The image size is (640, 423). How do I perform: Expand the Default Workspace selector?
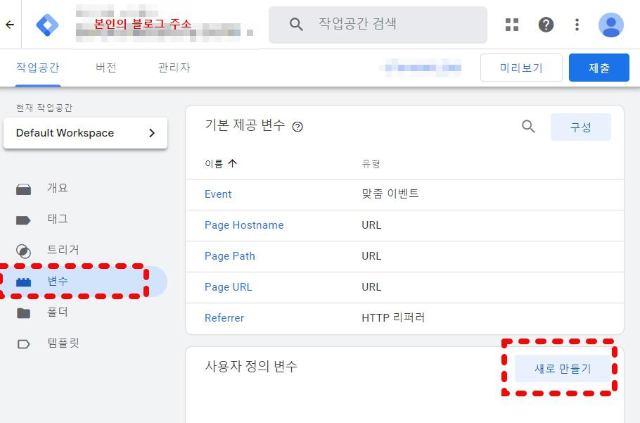pyautogui.click(x=85, y=133)
